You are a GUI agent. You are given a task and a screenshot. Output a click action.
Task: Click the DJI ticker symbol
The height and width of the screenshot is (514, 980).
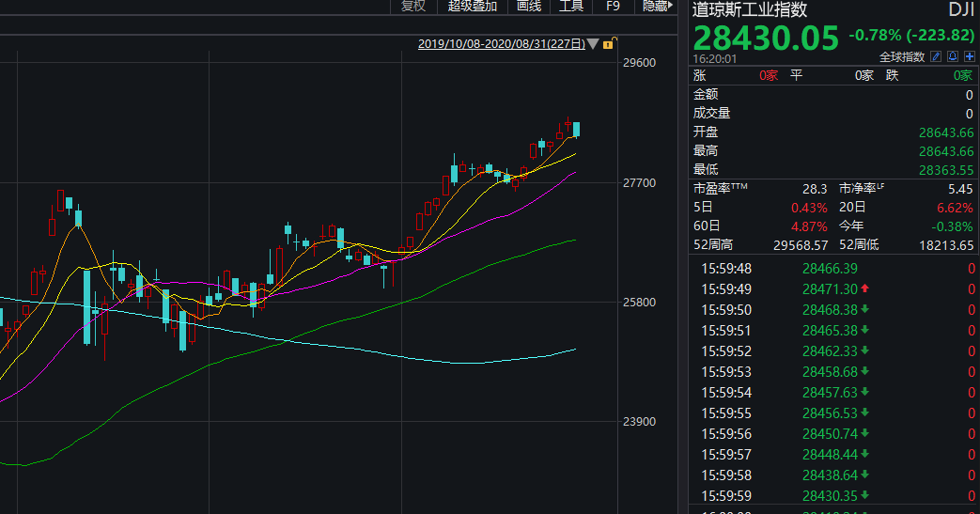tap(961, 9)
